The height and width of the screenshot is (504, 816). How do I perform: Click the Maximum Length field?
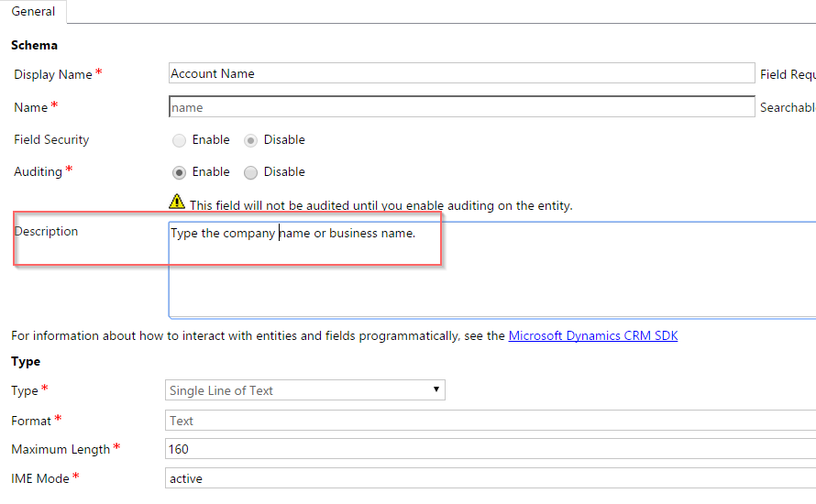point(491,449)
